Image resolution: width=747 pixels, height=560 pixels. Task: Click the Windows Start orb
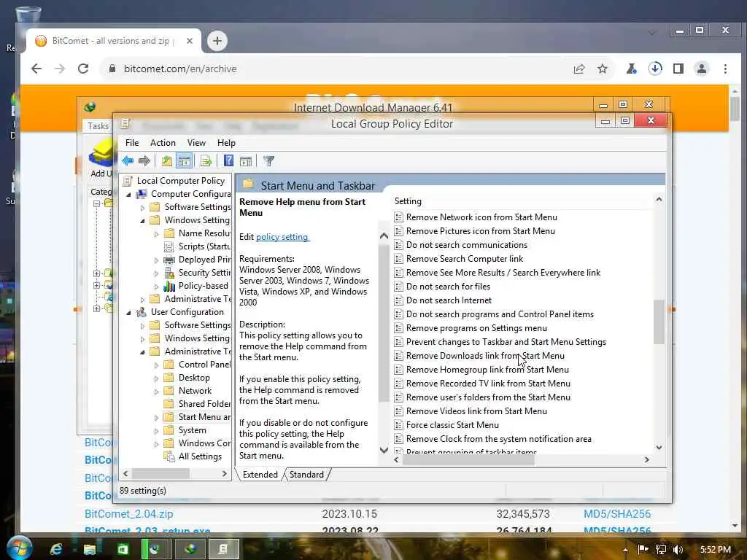pyautogui.click(x=18, y=548)
